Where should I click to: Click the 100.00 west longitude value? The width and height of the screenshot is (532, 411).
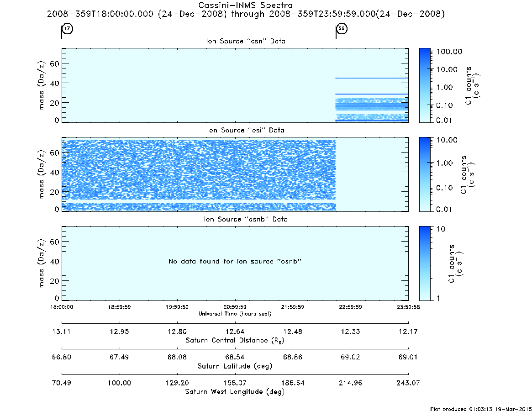[x=120, y=383]
